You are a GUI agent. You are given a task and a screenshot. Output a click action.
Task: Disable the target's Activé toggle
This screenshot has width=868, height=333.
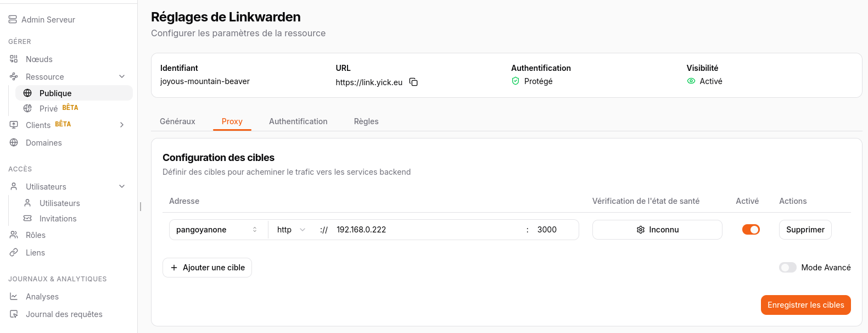point(751,229)
